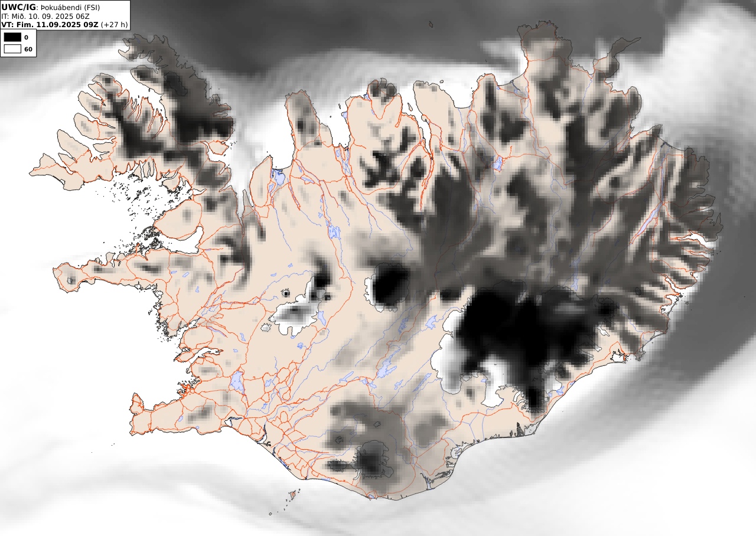756x536 pixels.
Task: Click the 'UWC/IG: Þokuábendi (FSI)' title text
Action: click(51, 7)
